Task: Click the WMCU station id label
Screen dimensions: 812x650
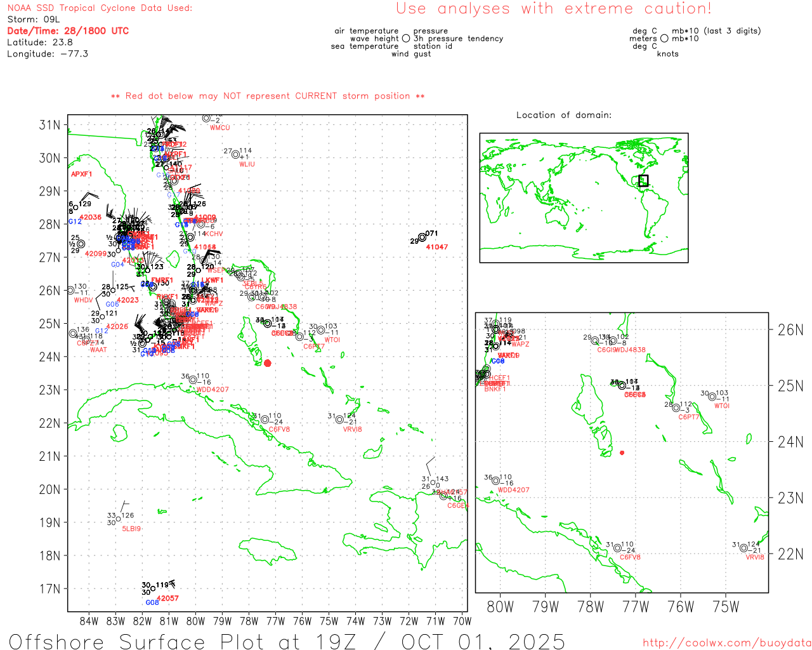Action: [220, 128]
